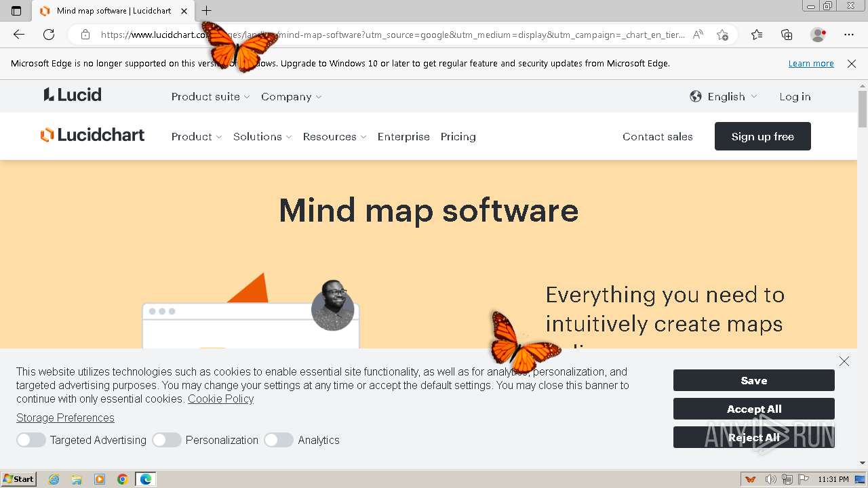Image resolution: width=868 pixels, height=488 pixels.
Task: Click the scrollbar down arrow
Action: [x=863, y=463]
